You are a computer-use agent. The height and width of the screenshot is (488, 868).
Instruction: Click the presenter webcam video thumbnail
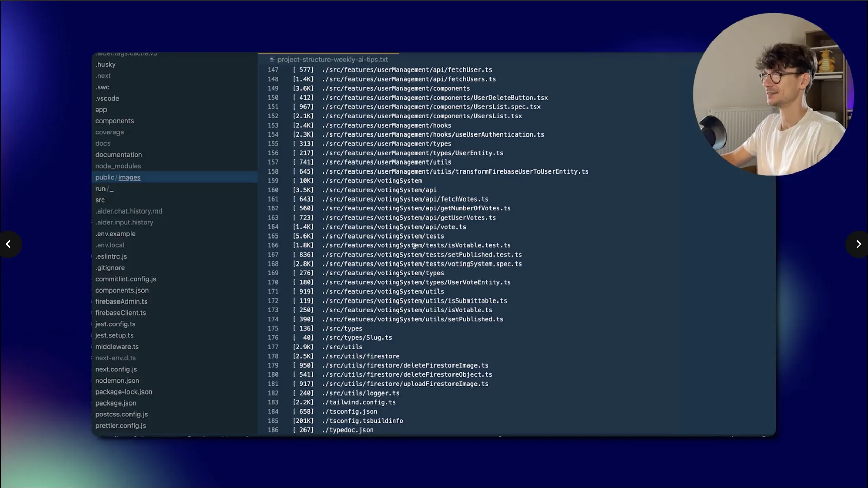click(x=773, y=94)
